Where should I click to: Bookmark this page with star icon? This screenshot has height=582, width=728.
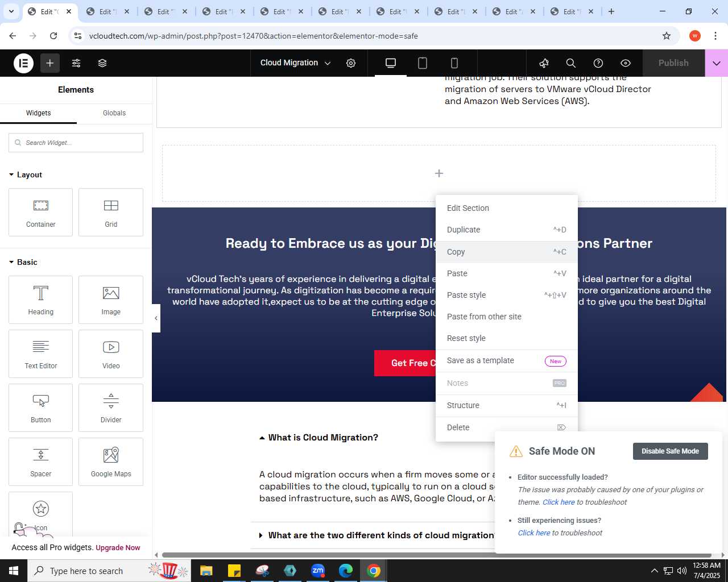(x=667, y=36)
